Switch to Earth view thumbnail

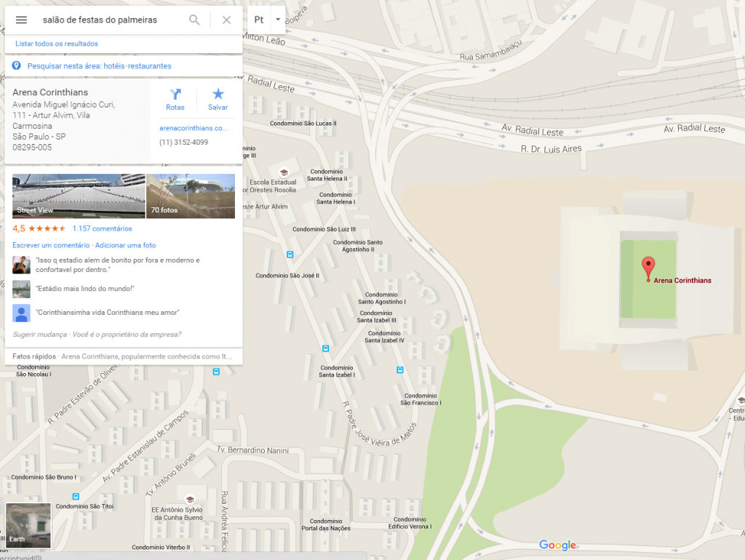pyautogui.click(x=28, y=525)
